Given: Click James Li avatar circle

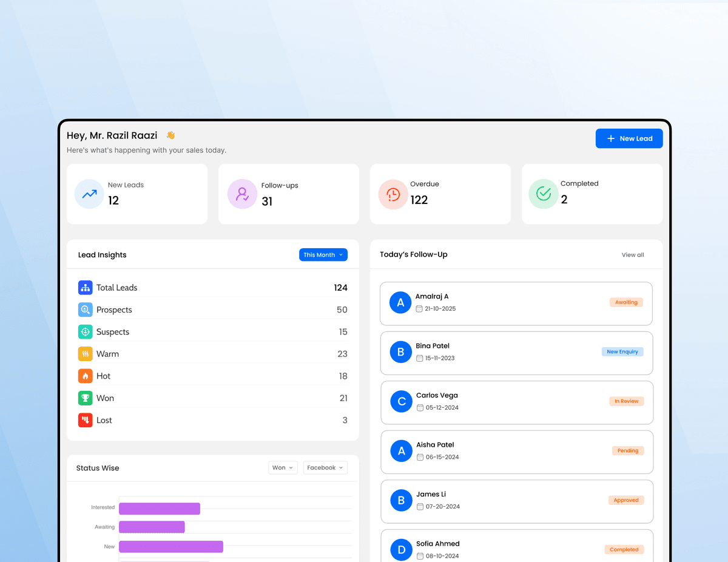Looking at the screenshot, I should click(x=401, y=501).
